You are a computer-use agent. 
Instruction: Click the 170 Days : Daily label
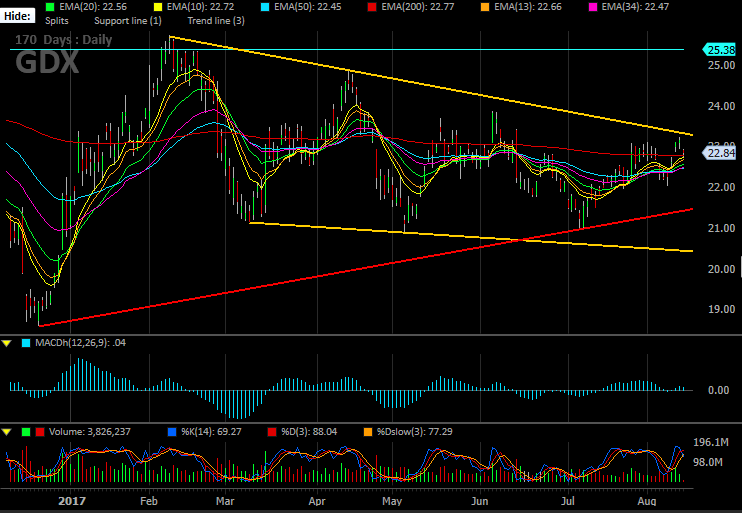coord(64,40)
